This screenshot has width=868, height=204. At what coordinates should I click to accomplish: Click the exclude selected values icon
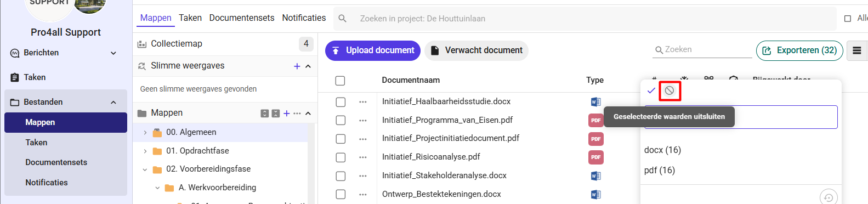point(669,90)
